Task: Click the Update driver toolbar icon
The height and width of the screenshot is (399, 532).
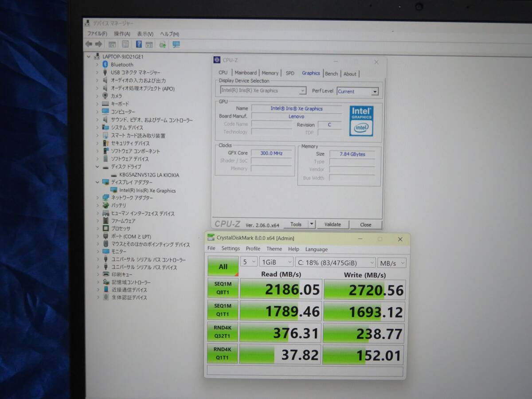Action: pos(163,44)
